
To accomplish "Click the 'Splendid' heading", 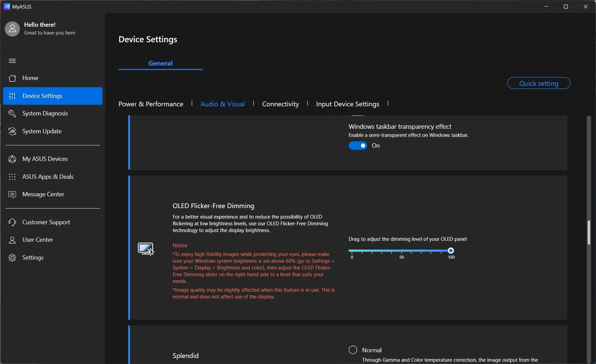I will pos(186,356).
